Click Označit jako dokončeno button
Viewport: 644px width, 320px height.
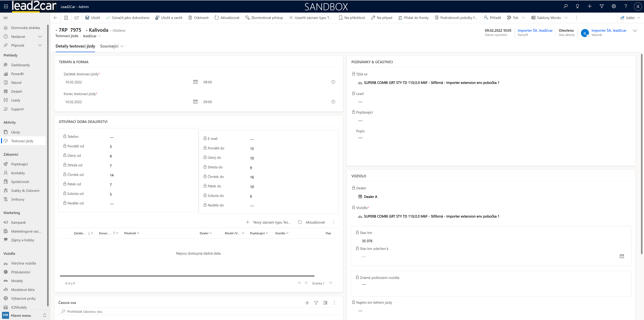[x=128, y=18]
